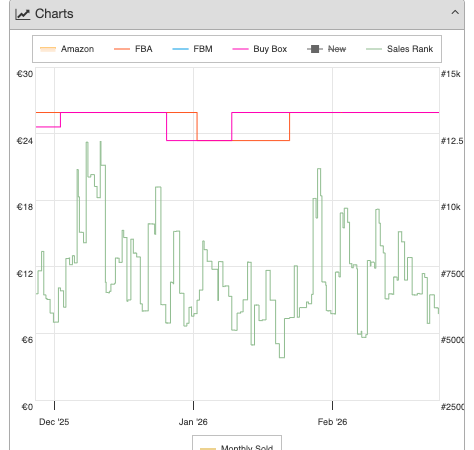Click the €6 price axis label

27,340
